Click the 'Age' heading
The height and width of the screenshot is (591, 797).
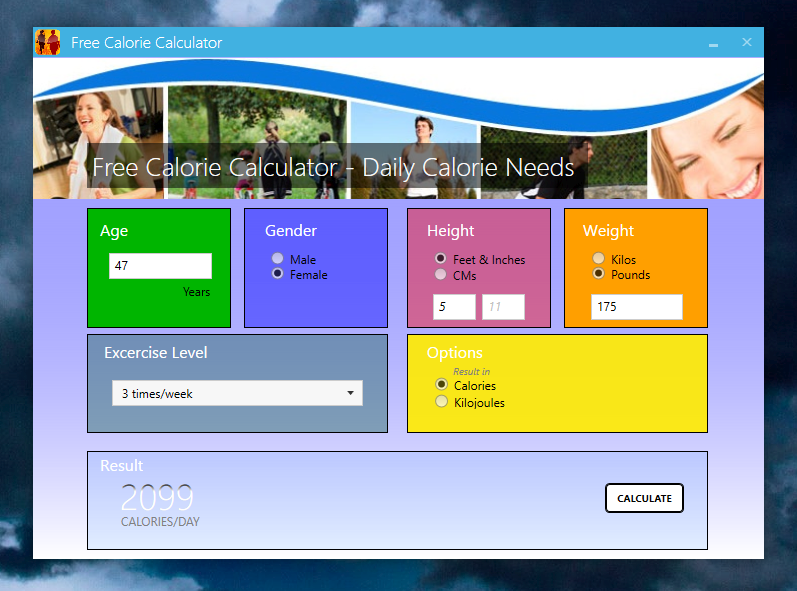click(x=114, y=231)
